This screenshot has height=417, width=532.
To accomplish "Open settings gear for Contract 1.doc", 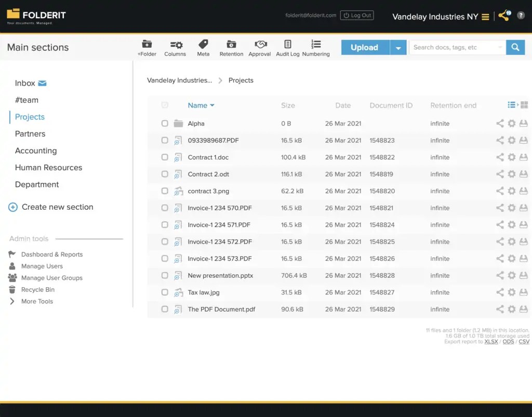I will pos(512,157).
